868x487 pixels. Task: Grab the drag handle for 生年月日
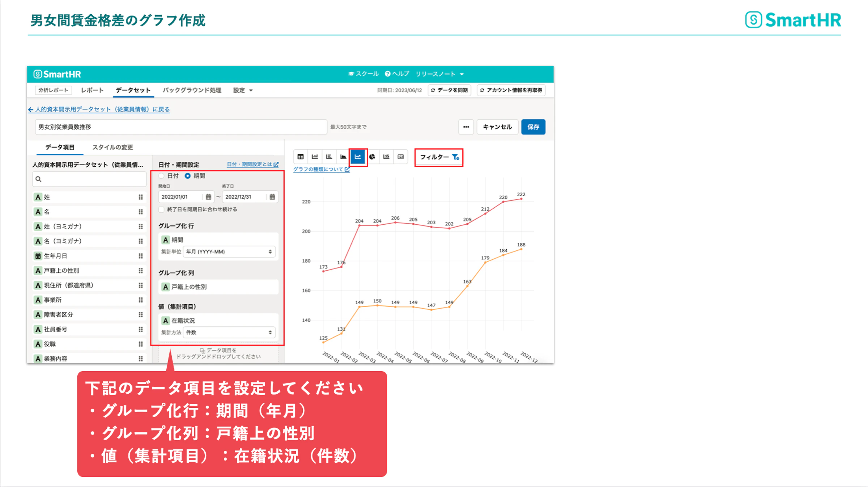pyautogui.click(x=141, y=256)
